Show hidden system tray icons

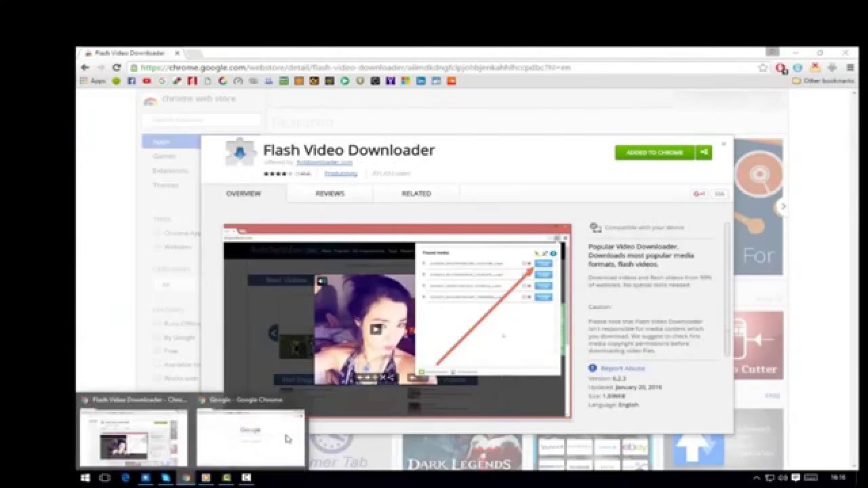click(x=757, y=478)
